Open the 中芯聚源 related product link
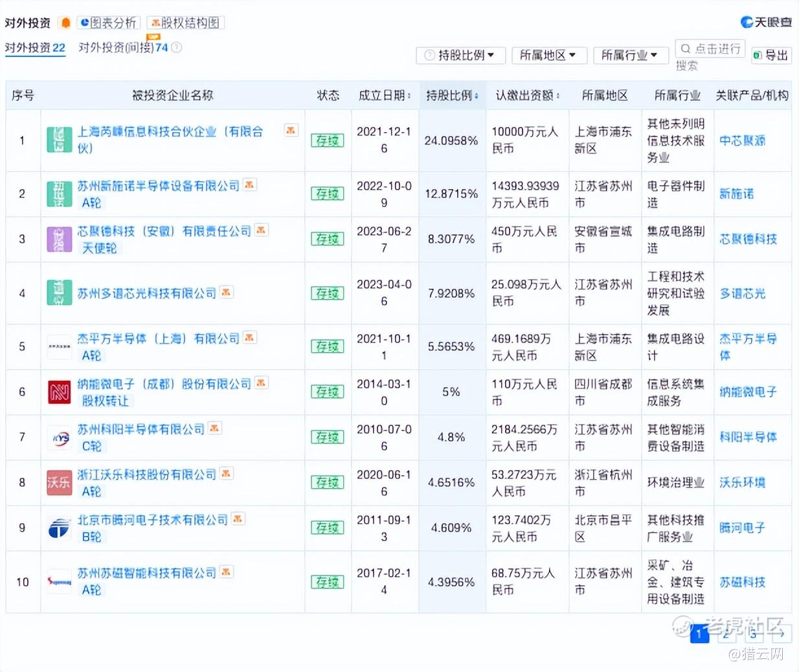799x672 pixels. (x=743, y=140)
